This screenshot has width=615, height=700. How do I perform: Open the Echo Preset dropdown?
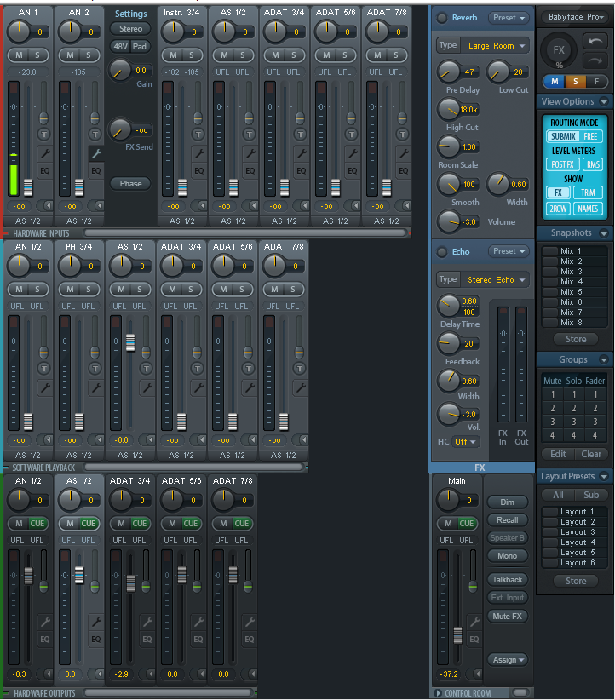pyautogui.click(x=509, y=251)
